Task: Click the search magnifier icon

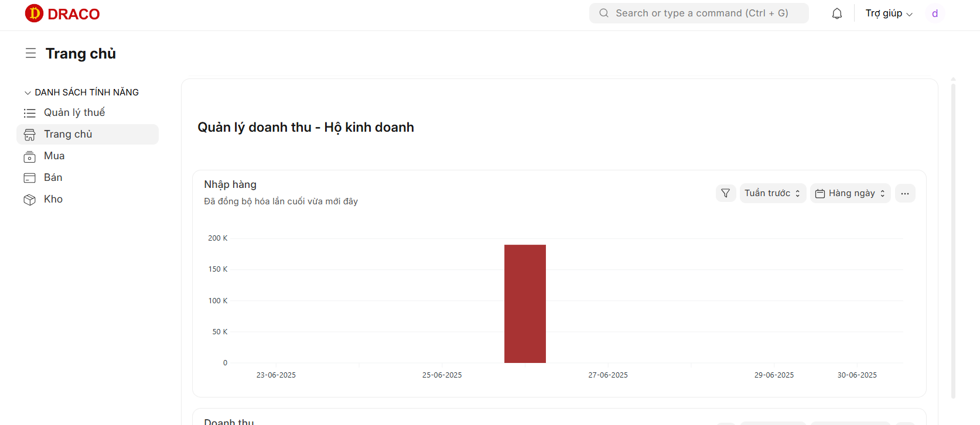Action: [604, 13]
